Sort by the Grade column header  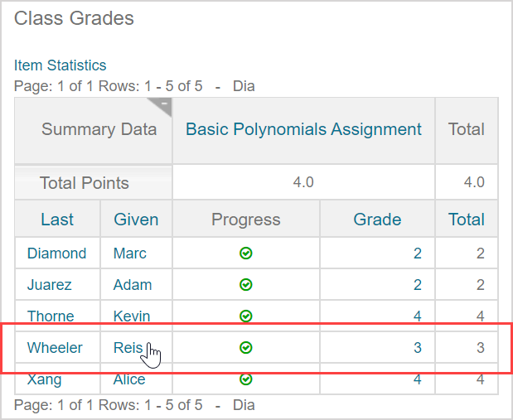(x=377, y=220)
